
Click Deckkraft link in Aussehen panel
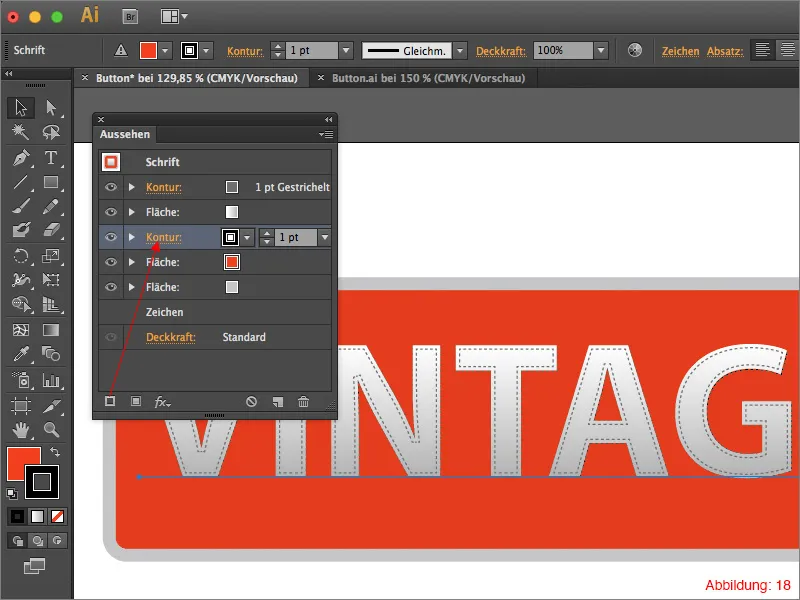[170, 337]
